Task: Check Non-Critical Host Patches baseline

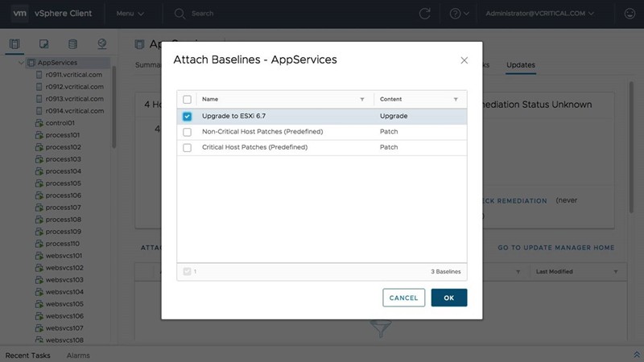Action: coord(188,132)
